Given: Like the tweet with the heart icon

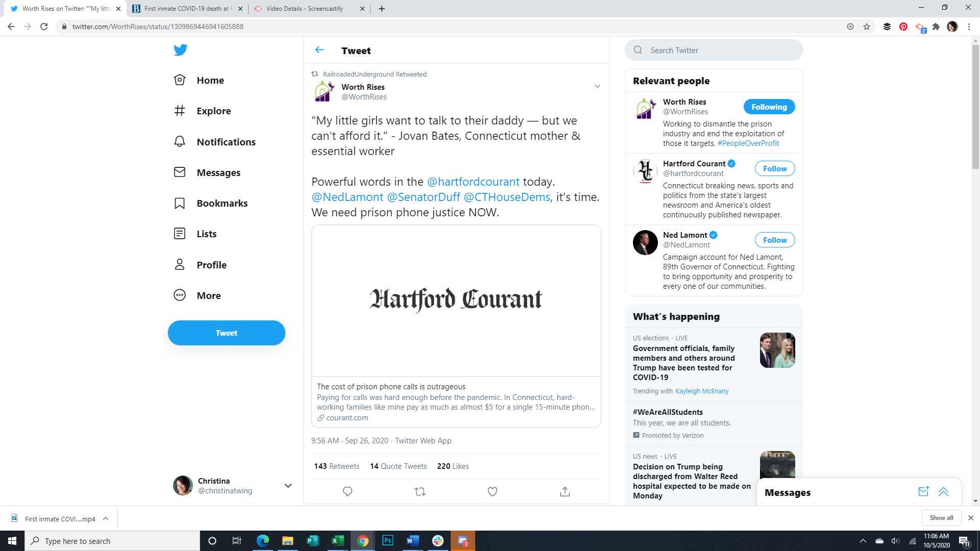Looking at the screenshot, I should (x=493, y=492).
